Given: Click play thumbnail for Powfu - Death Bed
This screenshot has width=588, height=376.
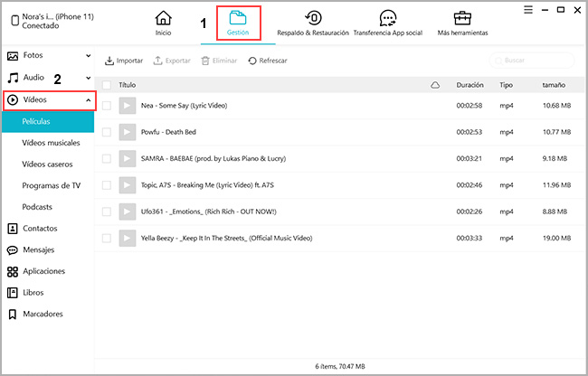Looking at the screenshot, I should [x=128, y=132].
